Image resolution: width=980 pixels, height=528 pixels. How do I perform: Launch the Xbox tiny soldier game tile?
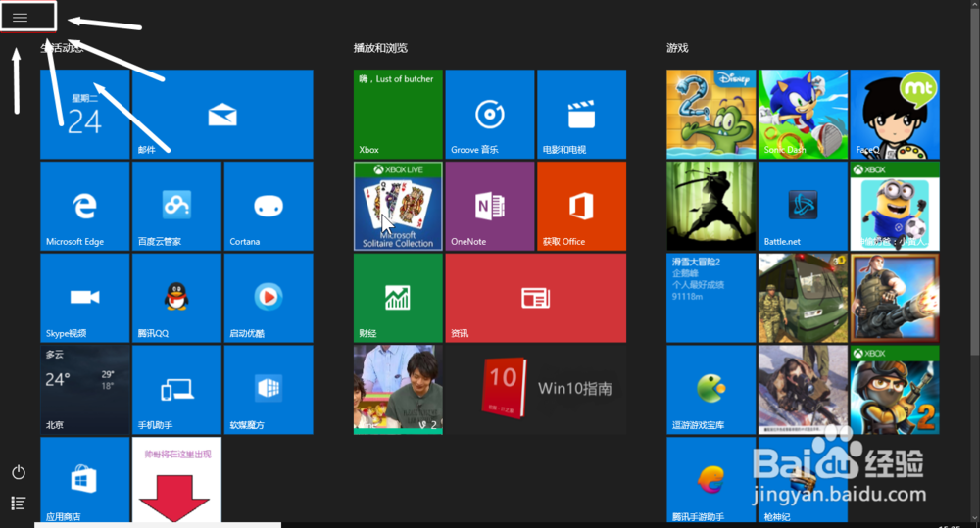coord(895,390)
